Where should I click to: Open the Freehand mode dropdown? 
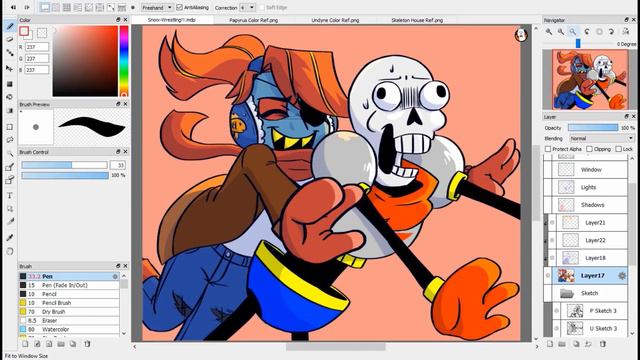pyautogui.click(x=157, y=7)
